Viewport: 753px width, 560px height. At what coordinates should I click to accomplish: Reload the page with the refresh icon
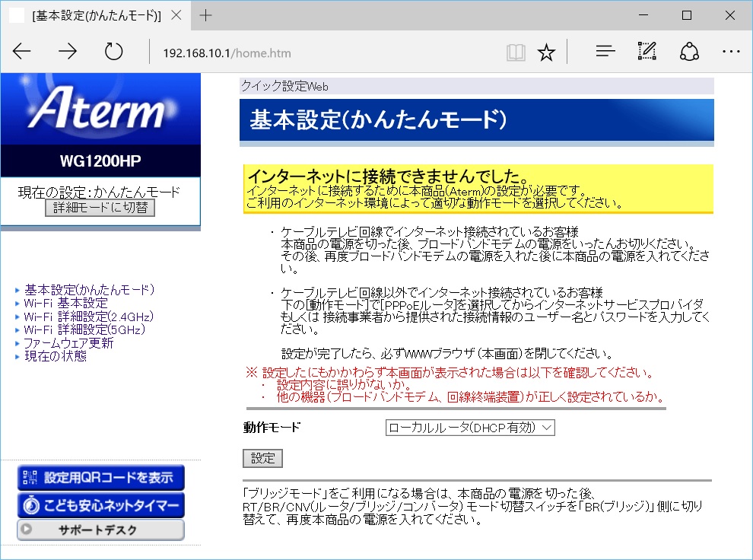click(114, 52)
